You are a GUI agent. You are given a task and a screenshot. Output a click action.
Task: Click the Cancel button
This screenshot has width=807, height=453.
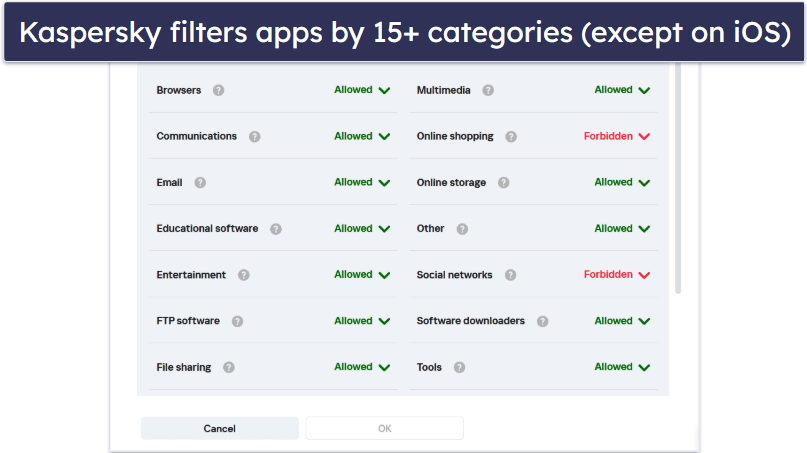(x=220, y=428)
